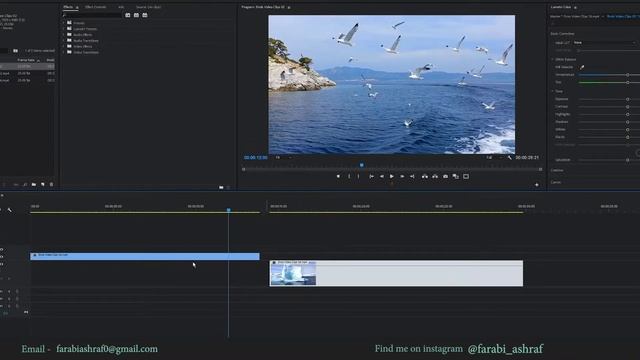Click the Tint slider handle
The width and height of the screenshot is (640, 360).
tap(628, 82)
